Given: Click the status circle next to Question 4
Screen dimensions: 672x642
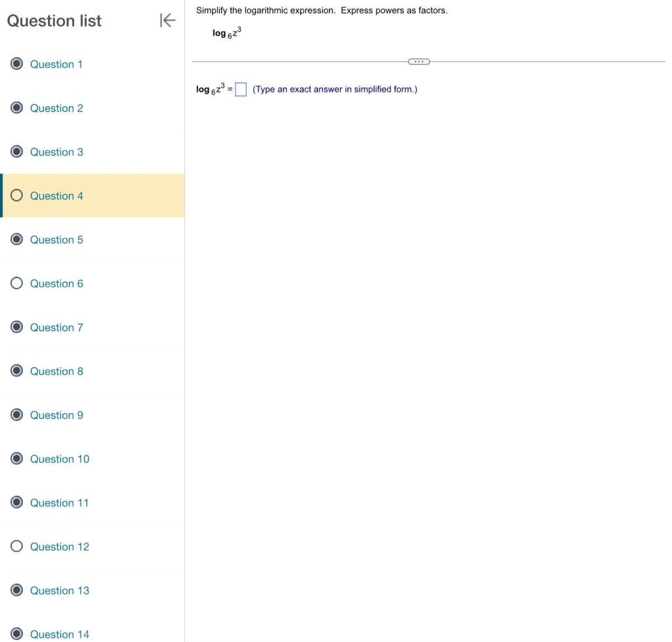Looking at the screenshot, I should coord(16,195).
